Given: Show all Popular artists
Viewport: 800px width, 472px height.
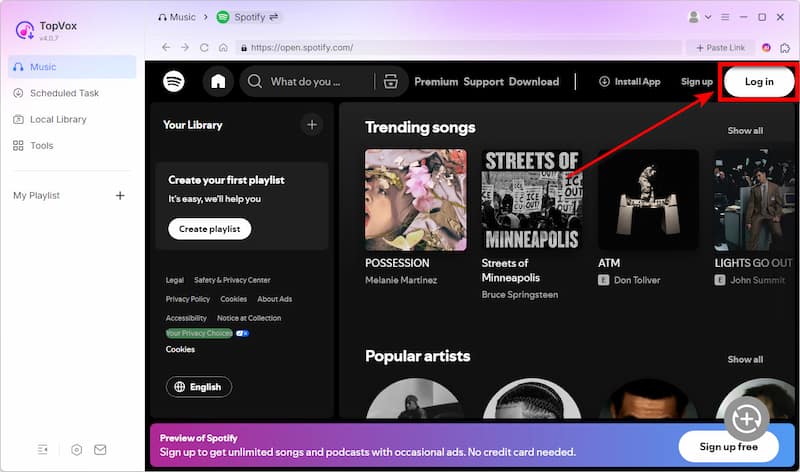Looking at the screenshot, I should pyautogui.click(x=745, y=359).
